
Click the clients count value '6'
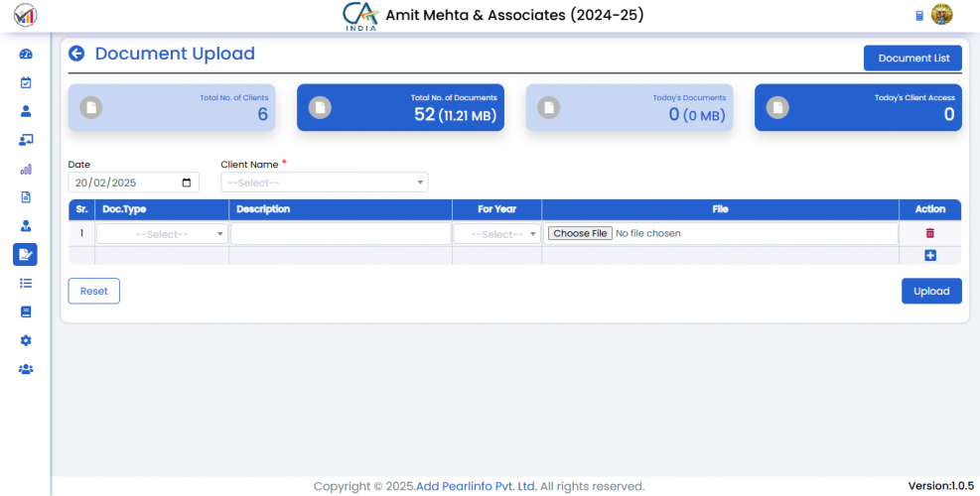[262, 114]
